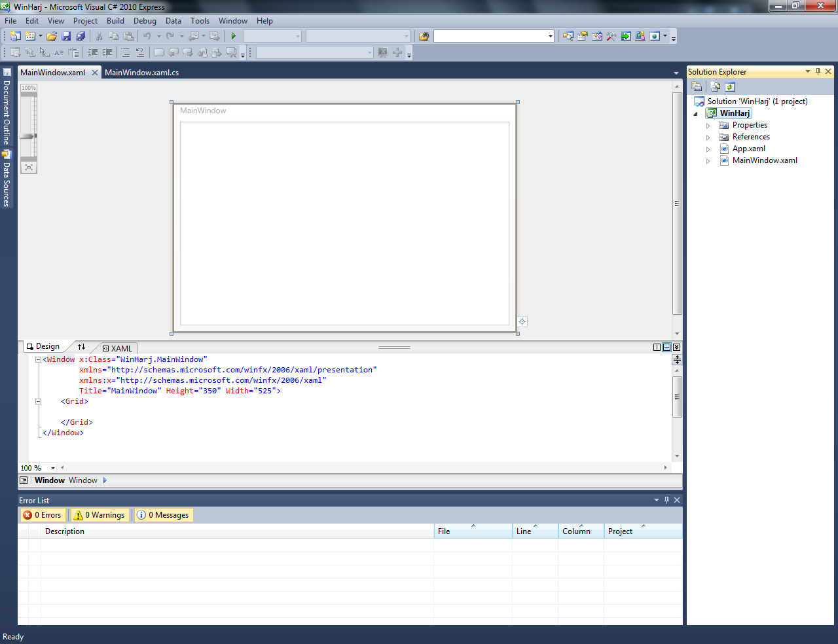The width and height of the screenshot is (838, 644).
Task: Click the Redo arrow icon
Action: click(170, 36)
